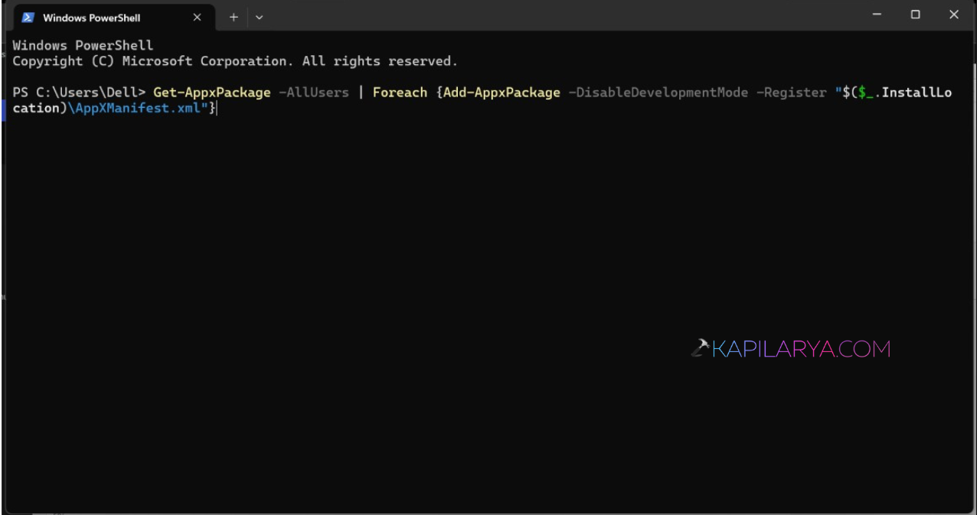
Task: Expand the new tab profile dropdown
Action: pyautogui.click(x=259, y=18)
